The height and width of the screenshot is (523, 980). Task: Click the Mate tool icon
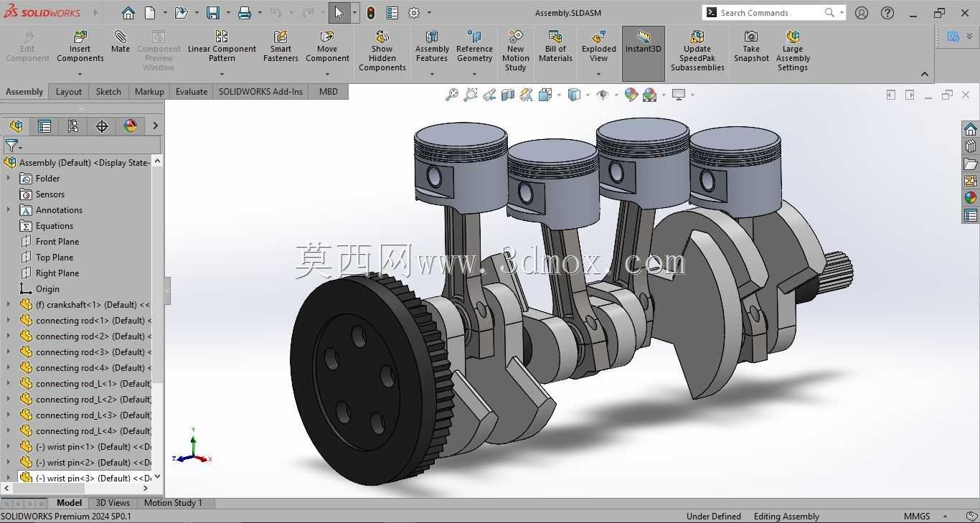point(121,42)
